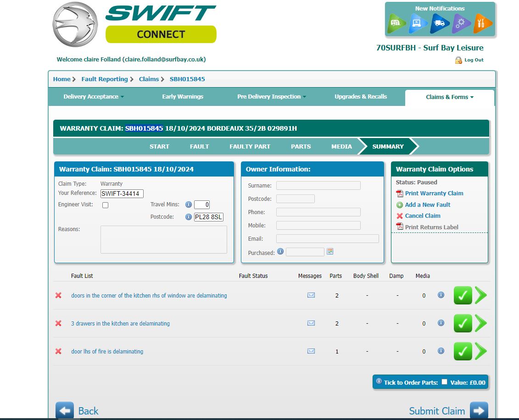Viewport: 519px width, 420px height.
Task: Open the Purchased date calendar picker
Action: [329, 252]
